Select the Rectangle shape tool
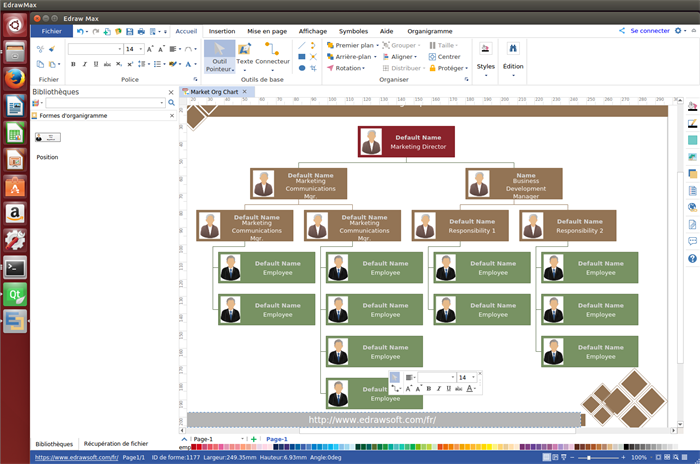The width and height of the screenshot is (700, 464). tap(302, 57)
